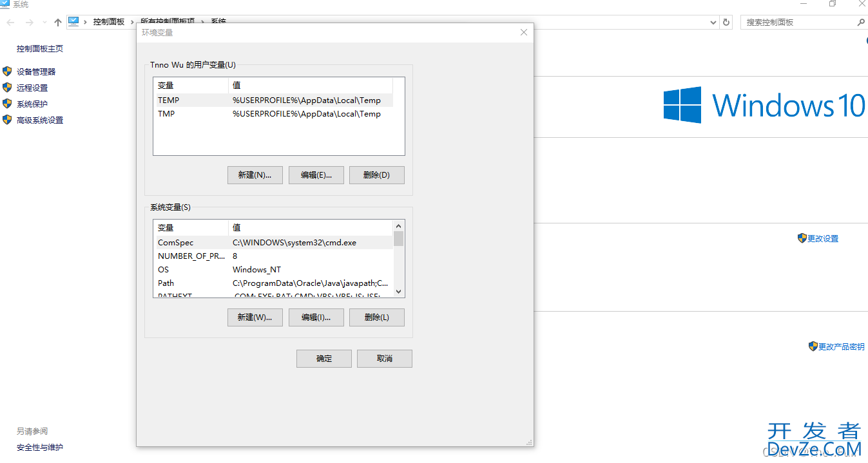This screenshot has width=868, height=463.
Task: Click 新建(N)... to add a user variable
Action: 255,175
